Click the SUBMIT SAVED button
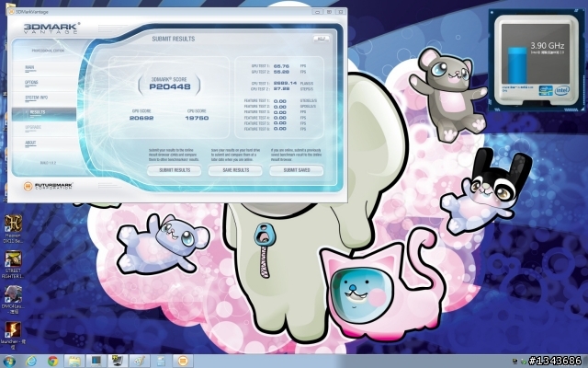Screen dimensions: 588x368 point(297,170)
